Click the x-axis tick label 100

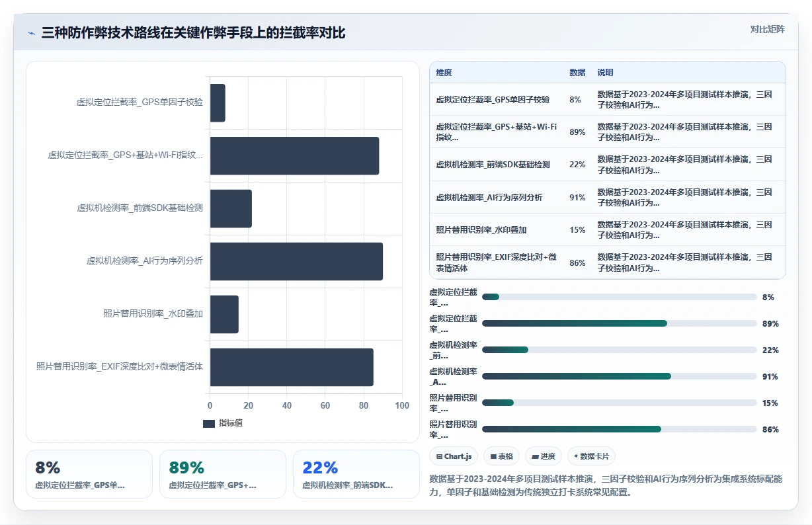402,406
